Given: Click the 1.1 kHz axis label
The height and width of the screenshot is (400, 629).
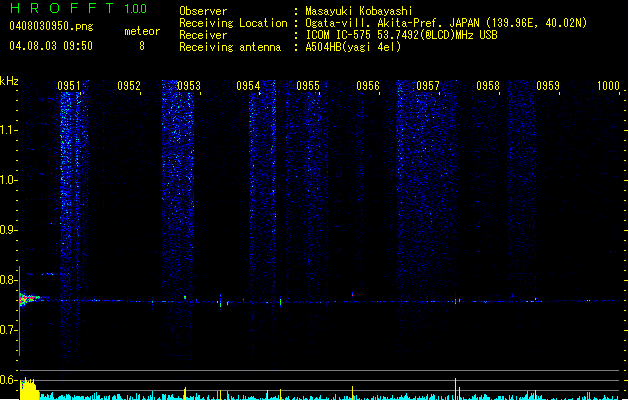Looking at the screenshot, I should coord(8,130).
